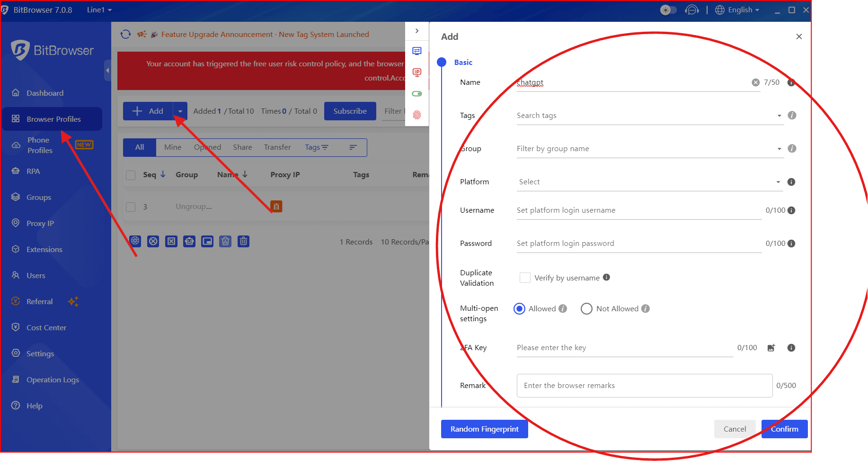868x461 pixels.
Task: Open the Search tags dropdown
Action: click(648, 116)
